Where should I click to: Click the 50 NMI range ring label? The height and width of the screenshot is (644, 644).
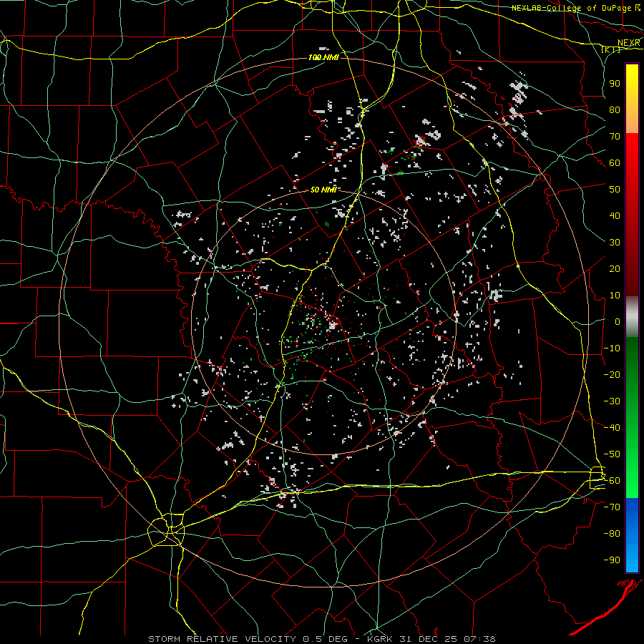[323, 190]
